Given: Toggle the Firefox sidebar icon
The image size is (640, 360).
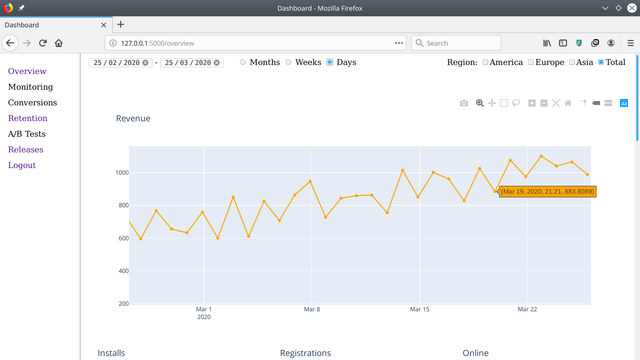Looking at the screenshot, I should 563,43.
